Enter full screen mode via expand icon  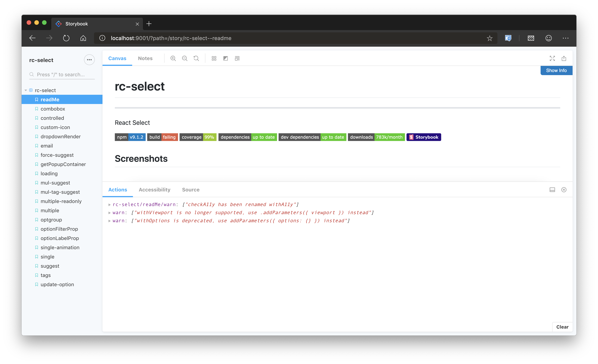[x=552, y=58]
